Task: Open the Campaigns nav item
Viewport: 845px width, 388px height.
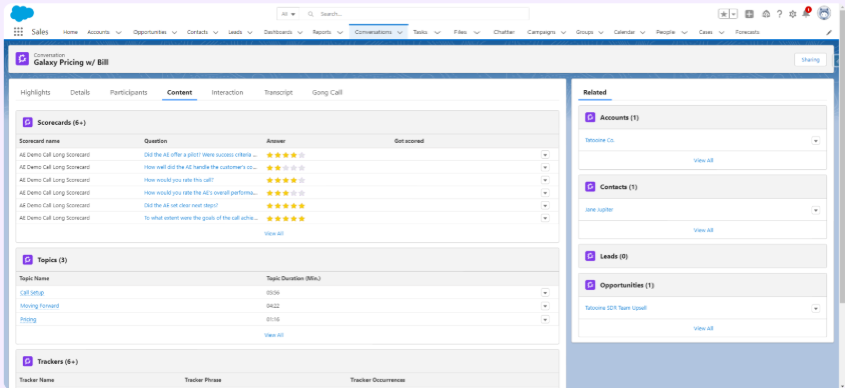Action: 542,32
